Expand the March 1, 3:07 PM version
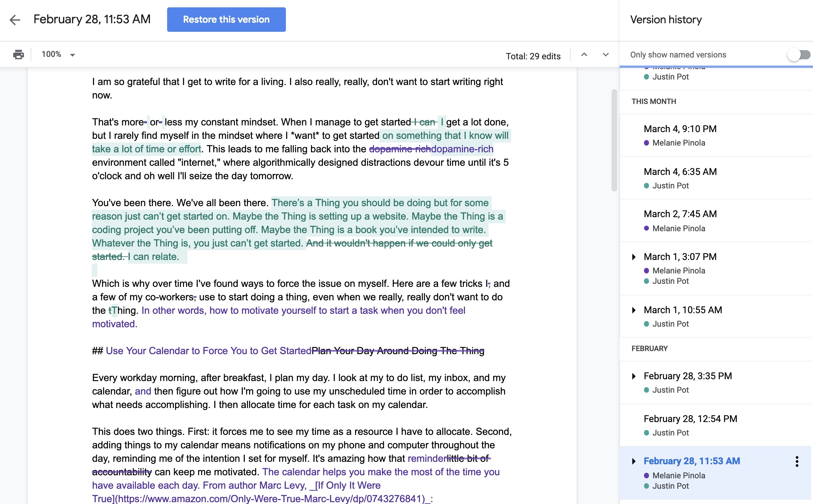This screenshot has height=504, width=813. pos(634,257)
